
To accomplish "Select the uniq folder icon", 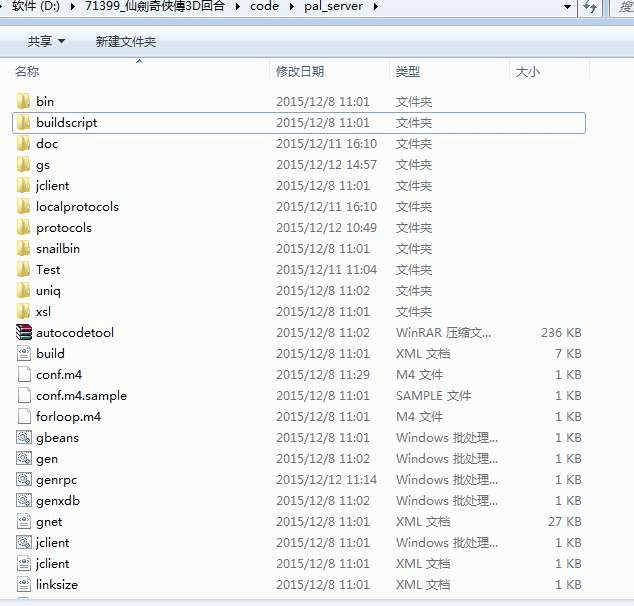I will pos(23,291).
